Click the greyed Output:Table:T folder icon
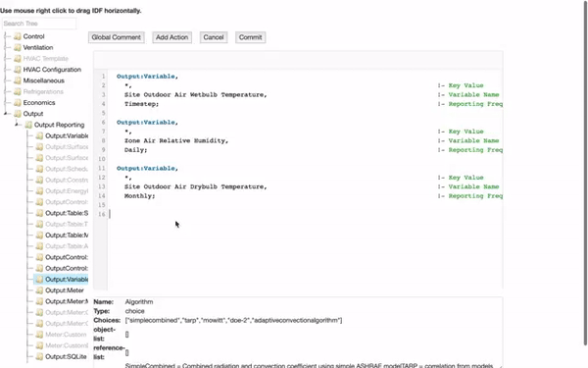 (39, 224)
